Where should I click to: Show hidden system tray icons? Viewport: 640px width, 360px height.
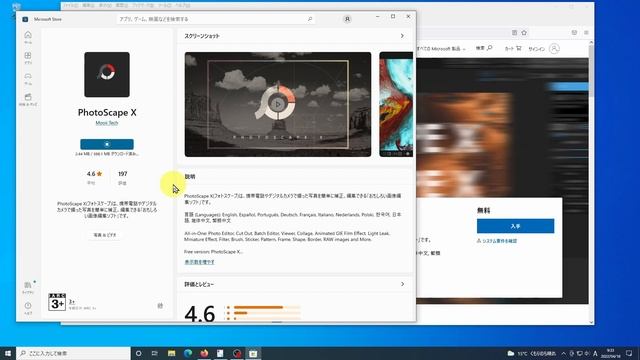pyautogui.click(x=563, y=353)
